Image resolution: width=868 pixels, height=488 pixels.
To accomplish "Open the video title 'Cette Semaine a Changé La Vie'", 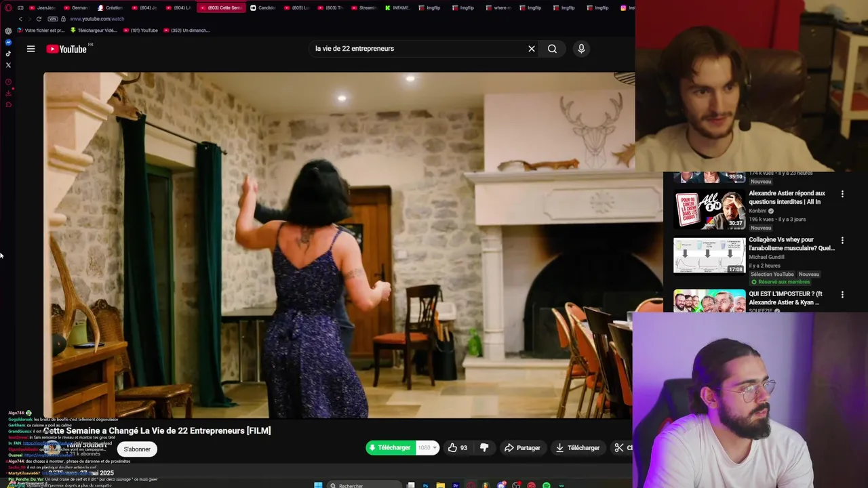I will click(x=157, y=430).
